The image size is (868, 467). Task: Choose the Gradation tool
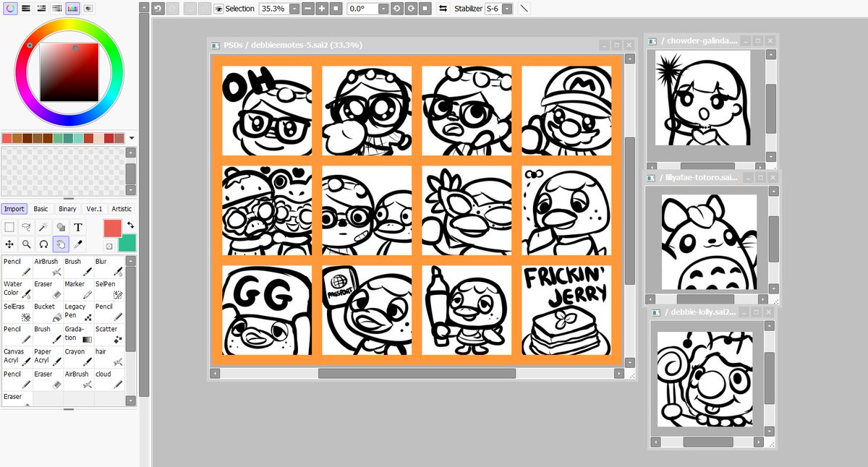(x=79, y=334)
